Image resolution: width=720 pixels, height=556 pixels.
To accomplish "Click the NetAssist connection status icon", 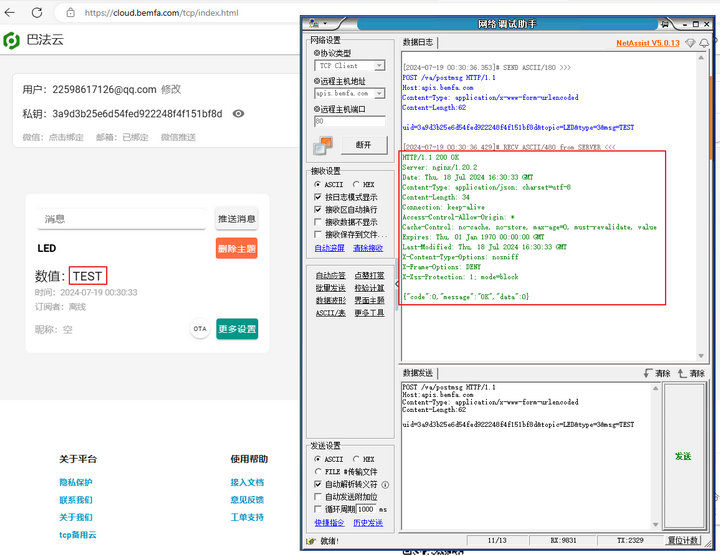I will click(x=322, y=146).
